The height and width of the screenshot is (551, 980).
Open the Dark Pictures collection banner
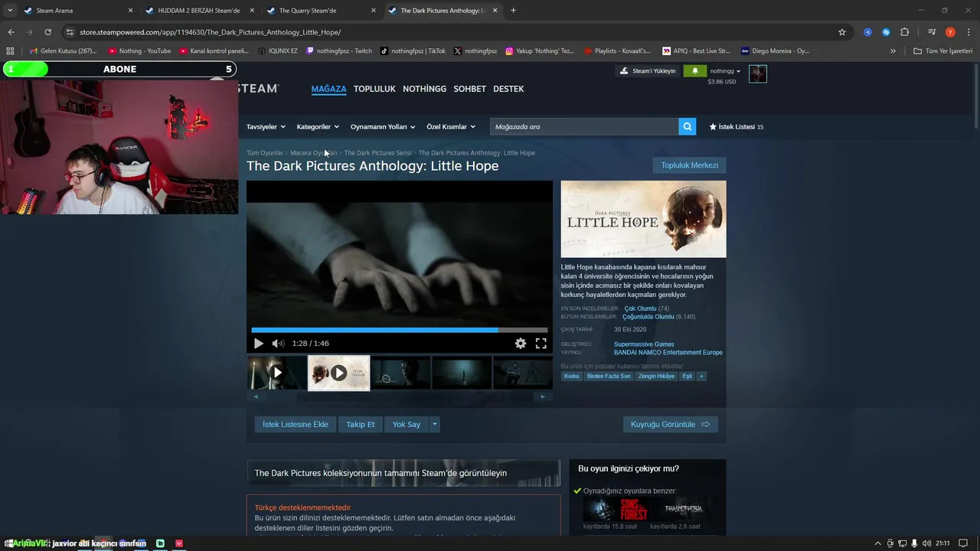point(403,473)
